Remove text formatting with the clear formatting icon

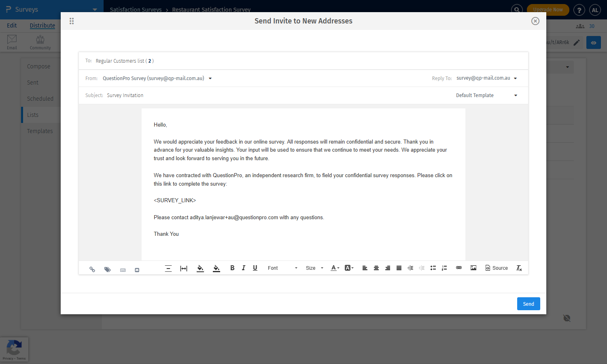coord(519,268)
